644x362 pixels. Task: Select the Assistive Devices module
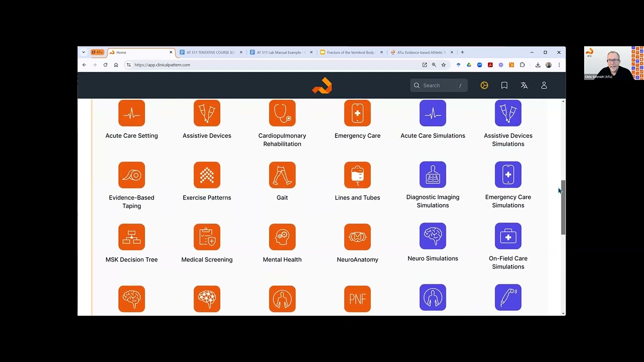click(x=207, y=113)
